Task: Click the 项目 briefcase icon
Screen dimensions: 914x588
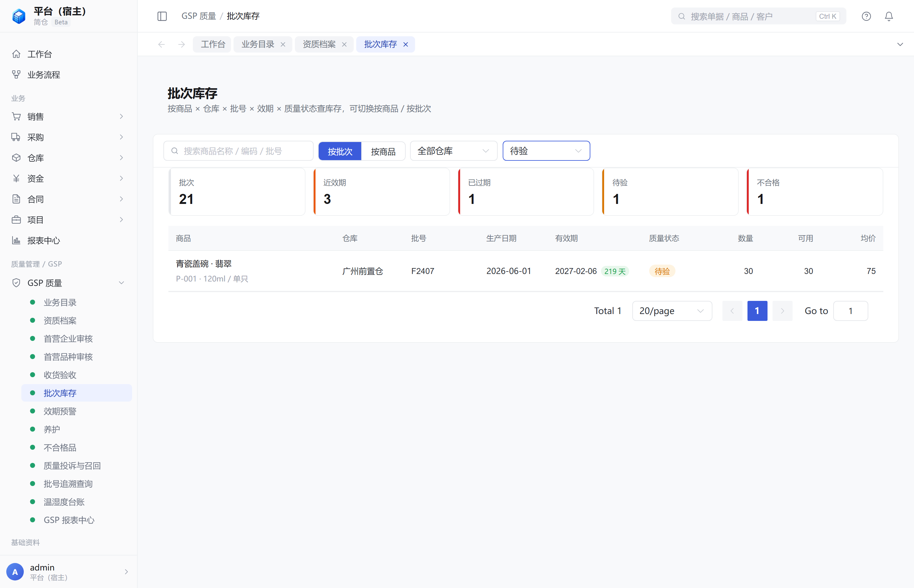Action: [x=16, y=220]
